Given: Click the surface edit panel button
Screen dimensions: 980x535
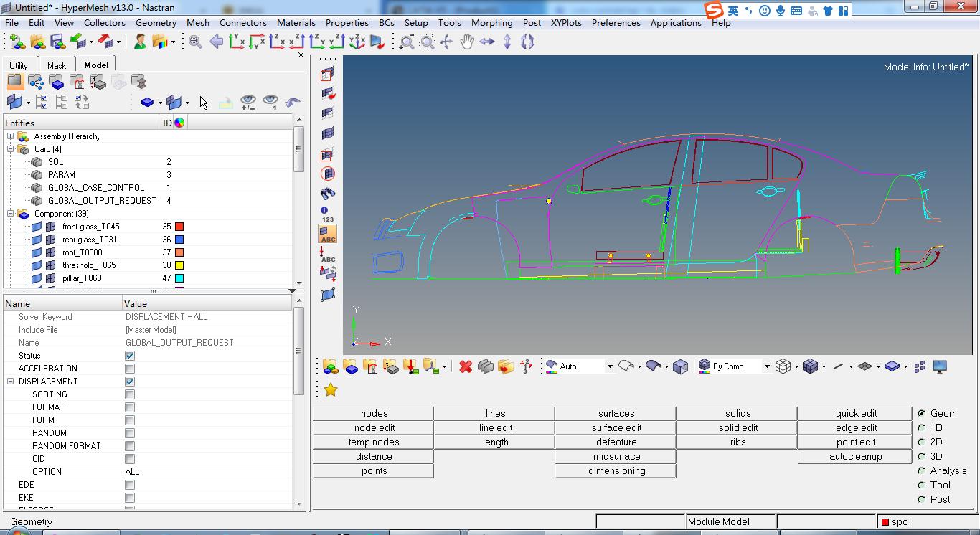Looking at the screenshot, I should (616, 427).
